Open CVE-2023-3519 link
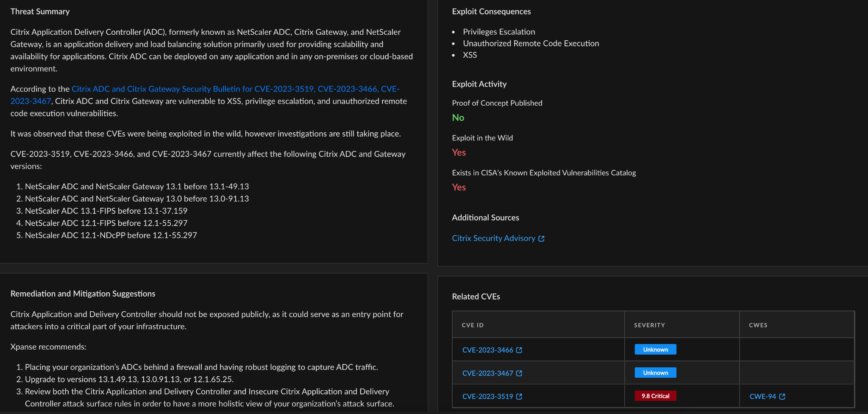Screen dimensions: 868x414 (x=487, y=397)
